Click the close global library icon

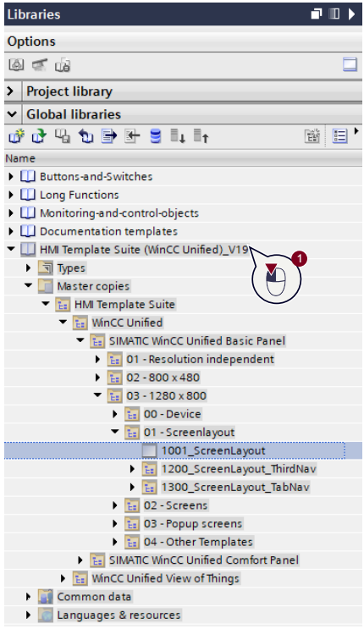85,136
